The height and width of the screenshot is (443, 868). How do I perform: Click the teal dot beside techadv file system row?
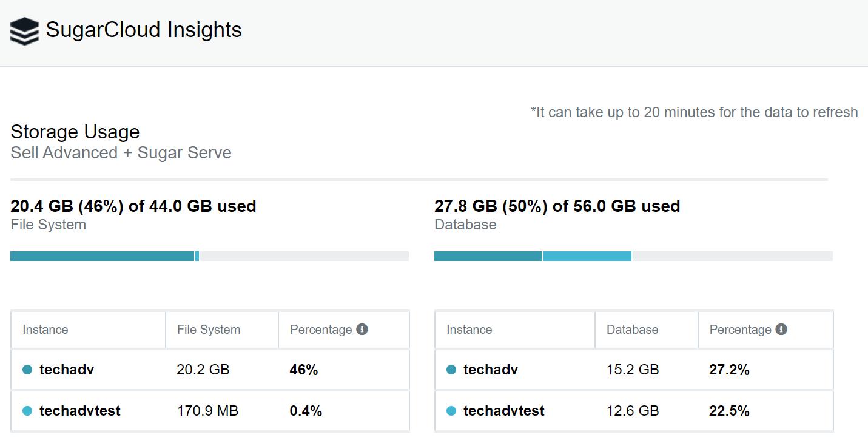coord(27,370)
